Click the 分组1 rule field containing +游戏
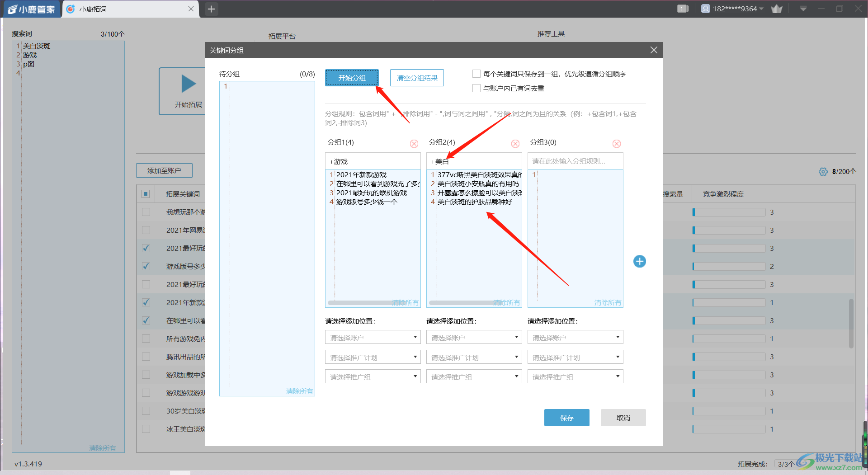 373,161
